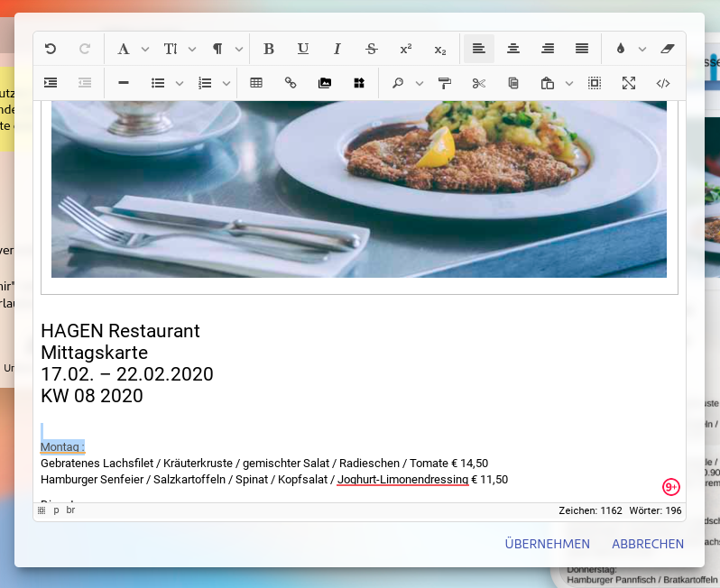Expand bulleted list style options
This screenshot has height=588, width=720.
(180, 84)
